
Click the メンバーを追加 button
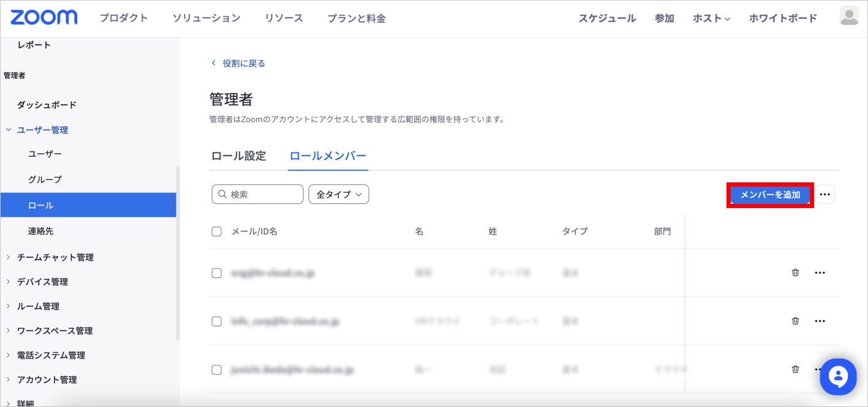click(770, 194)
